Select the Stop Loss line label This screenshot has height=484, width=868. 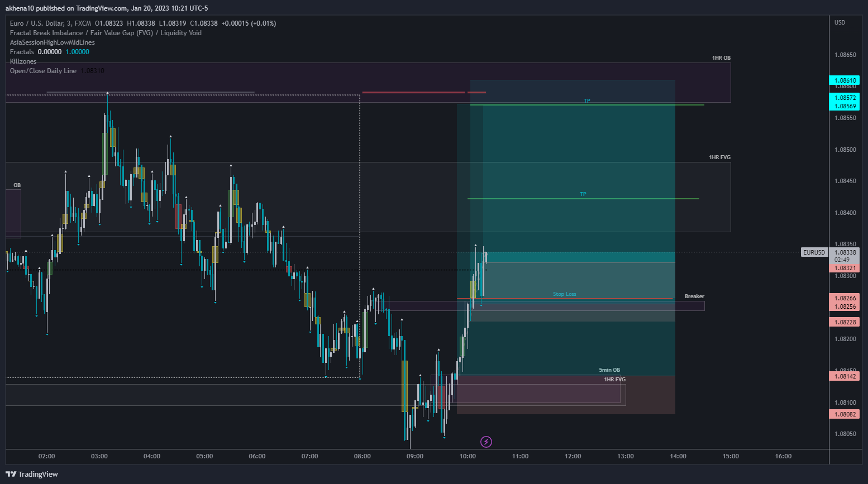tap(565, 294)
